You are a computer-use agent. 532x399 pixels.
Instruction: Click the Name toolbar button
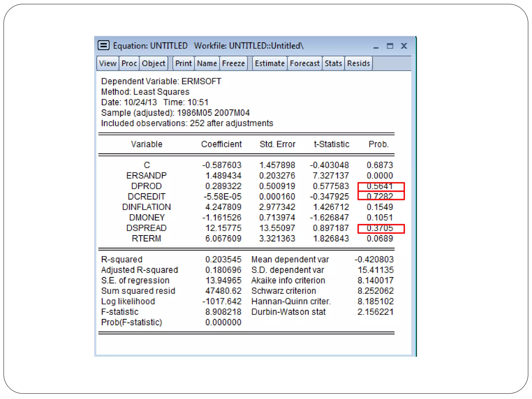pos(207,63)
